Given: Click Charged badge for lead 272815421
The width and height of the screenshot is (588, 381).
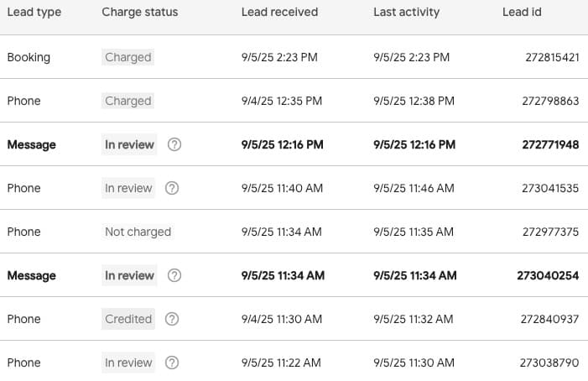Looking at the screenshot, I should click(127, 57).
